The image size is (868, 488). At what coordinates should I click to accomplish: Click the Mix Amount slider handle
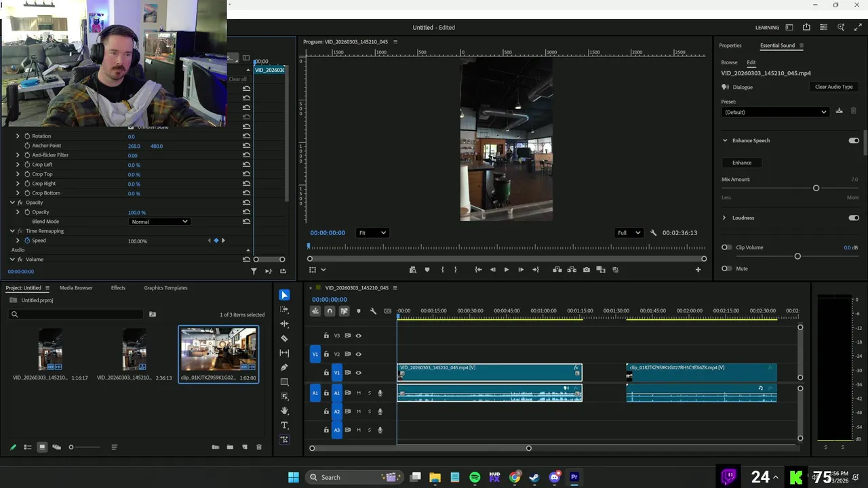[816, 188]
